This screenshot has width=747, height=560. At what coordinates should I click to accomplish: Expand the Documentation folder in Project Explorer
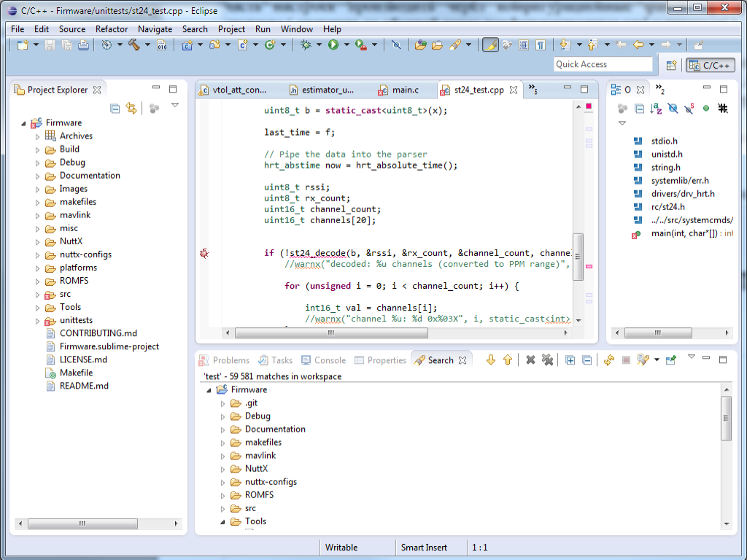click(38, 176)
